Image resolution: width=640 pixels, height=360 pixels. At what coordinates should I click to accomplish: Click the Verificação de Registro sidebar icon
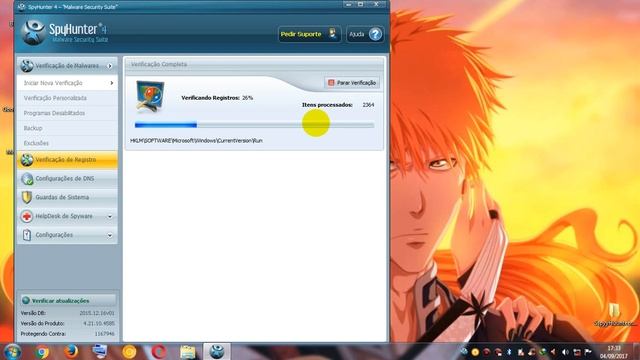[27, 160]
